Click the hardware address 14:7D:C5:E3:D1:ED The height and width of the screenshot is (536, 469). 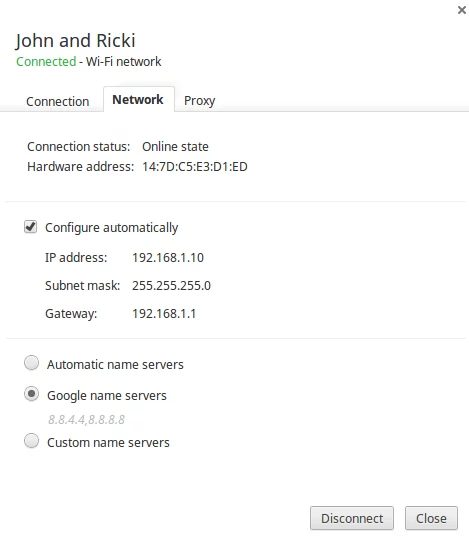coord(195,167)
